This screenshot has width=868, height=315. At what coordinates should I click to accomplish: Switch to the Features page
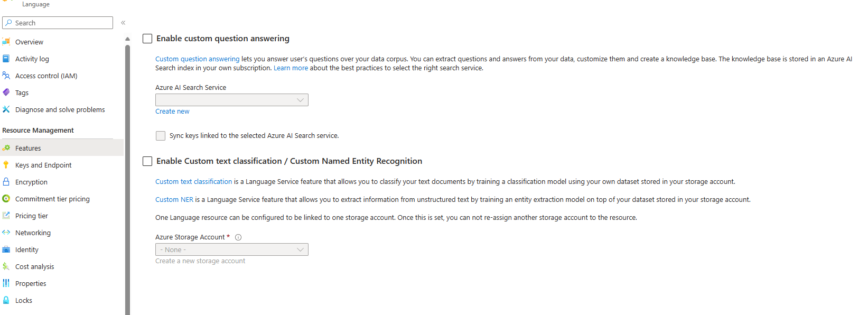click(x=28, y=147)
